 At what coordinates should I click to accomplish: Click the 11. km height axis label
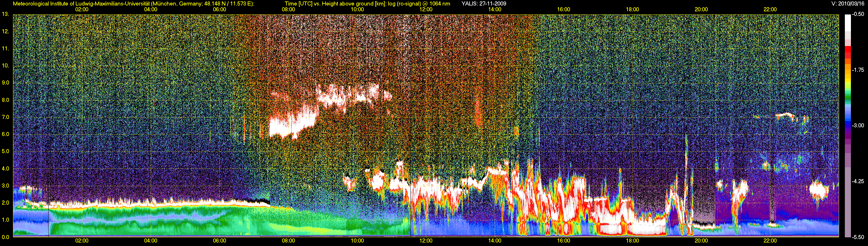5,49
